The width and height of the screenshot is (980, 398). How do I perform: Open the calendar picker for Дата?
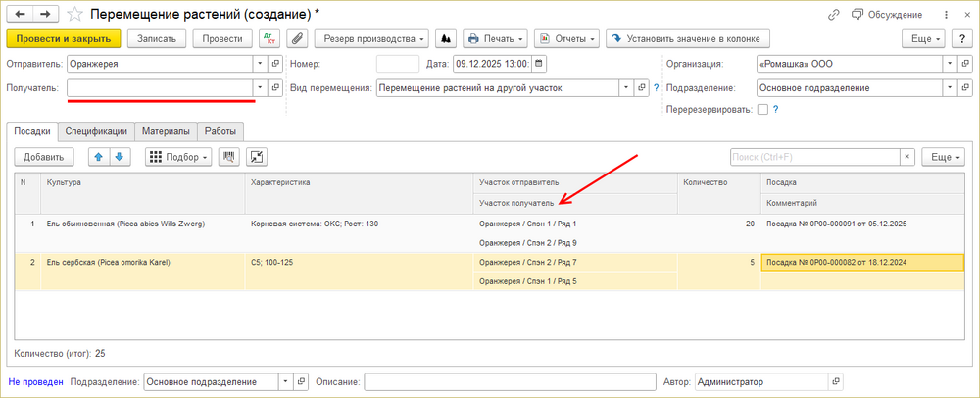(x=539, y=64)
